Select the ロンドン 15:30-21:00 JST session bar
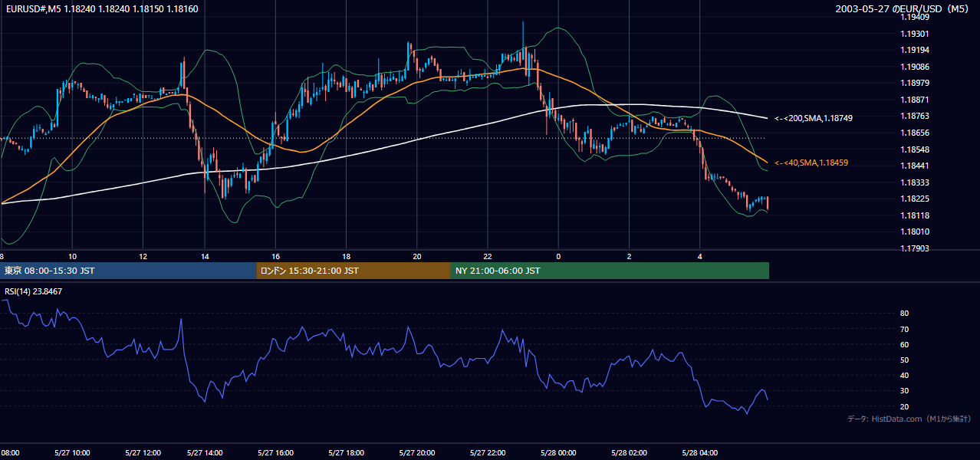 [354, 271]
